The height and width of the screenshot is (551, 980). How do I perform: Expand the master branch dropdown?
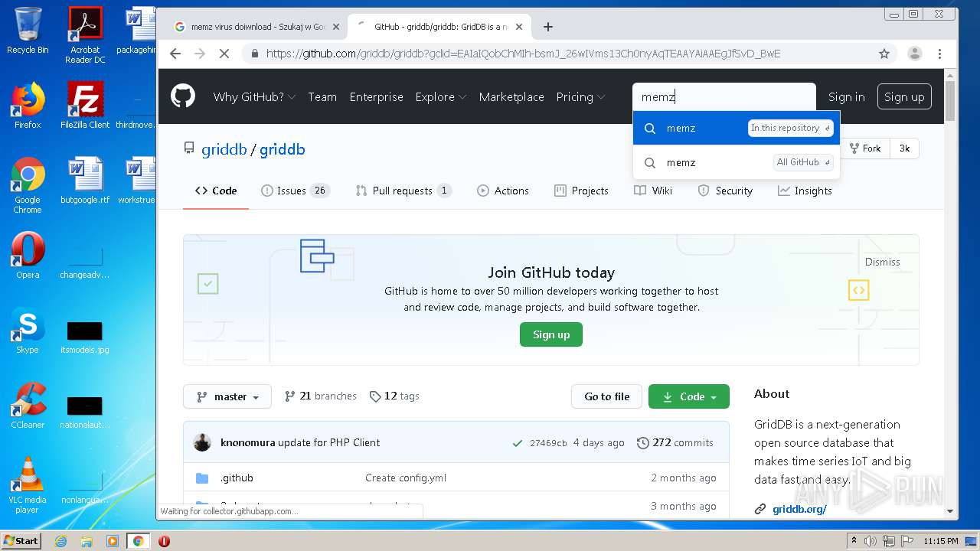pos(227,396)
